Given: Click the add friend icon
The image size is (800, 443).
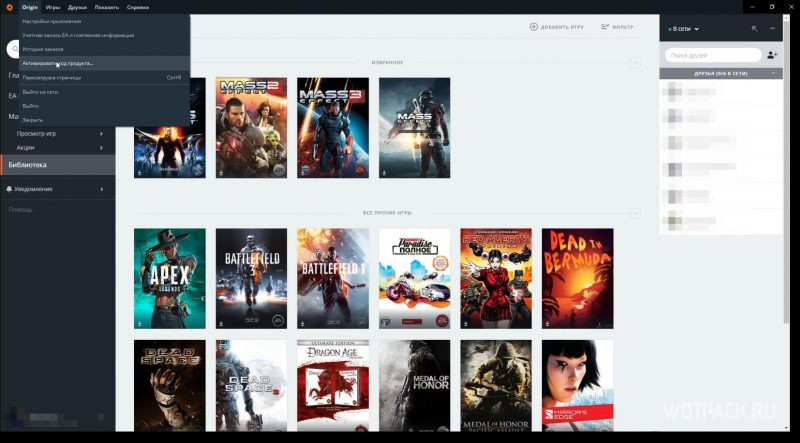Looking at the screenshot, I should 772,55.
